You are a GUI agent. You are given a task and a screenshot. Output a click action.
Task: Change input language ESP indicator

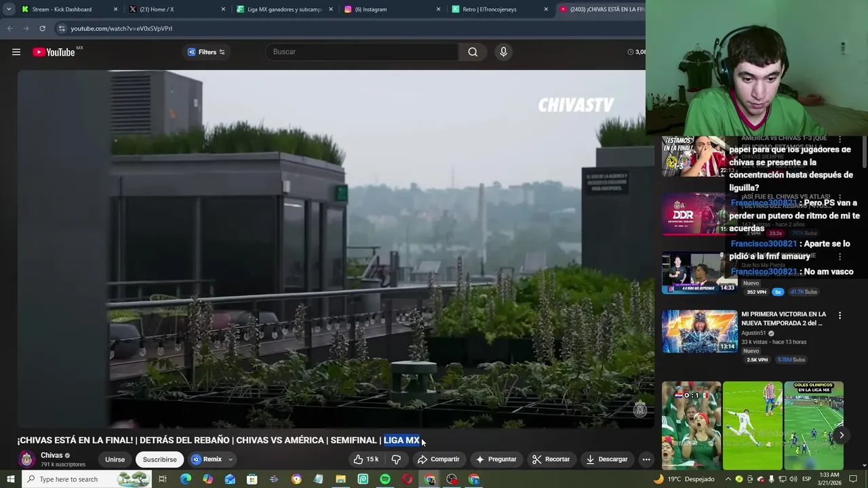pos(806,479)
